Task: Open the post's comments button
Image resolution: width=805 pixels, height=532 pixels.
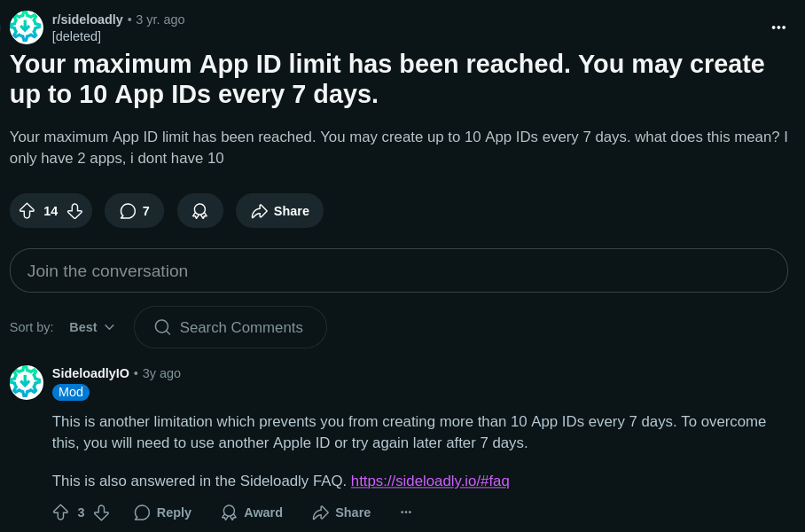Action: tap(134, 211)
